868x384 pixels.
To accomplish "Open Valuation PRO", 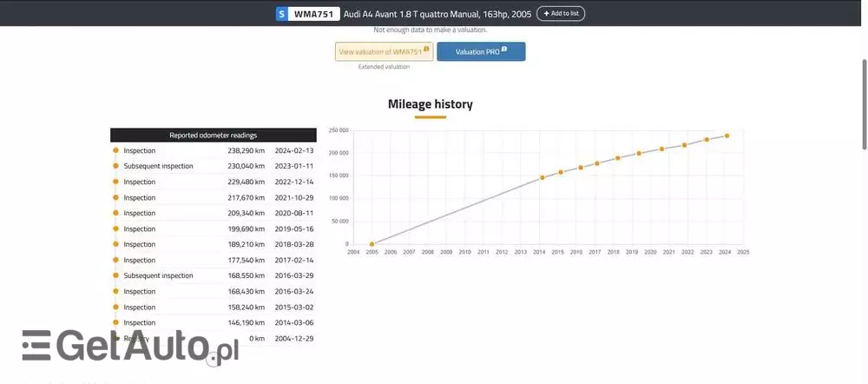I will coord(480,52).
